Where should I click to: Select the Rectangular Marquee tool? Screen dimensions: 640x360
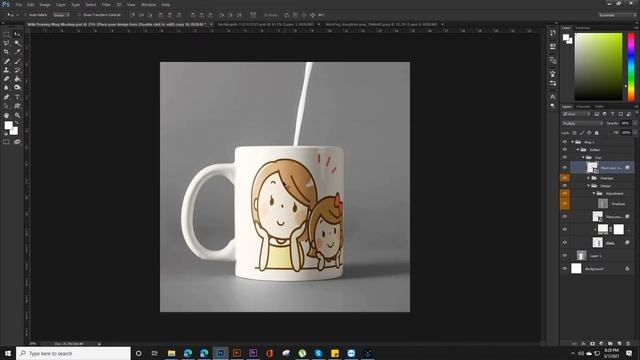[7, 35]
